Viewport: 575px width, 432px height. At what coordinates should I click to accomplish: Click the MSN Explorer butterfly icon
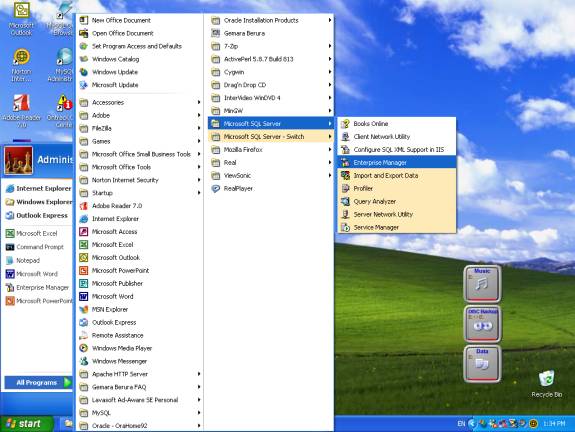tap(84, 310)
